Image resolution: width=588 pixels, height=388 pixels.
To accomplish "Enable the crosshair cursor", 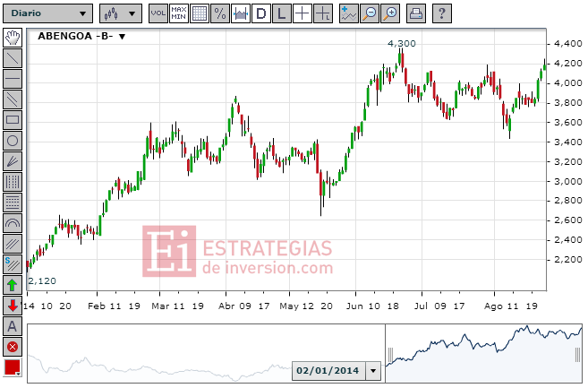I will coord(303,13).
